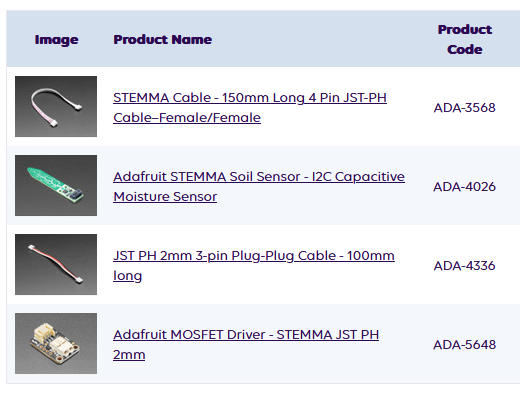Visit JST PH 2mm 3-pin Plug-Plug Cable link
Image resolution: width=520 pixels, height=396 pixels.
[x=254, y=265]
